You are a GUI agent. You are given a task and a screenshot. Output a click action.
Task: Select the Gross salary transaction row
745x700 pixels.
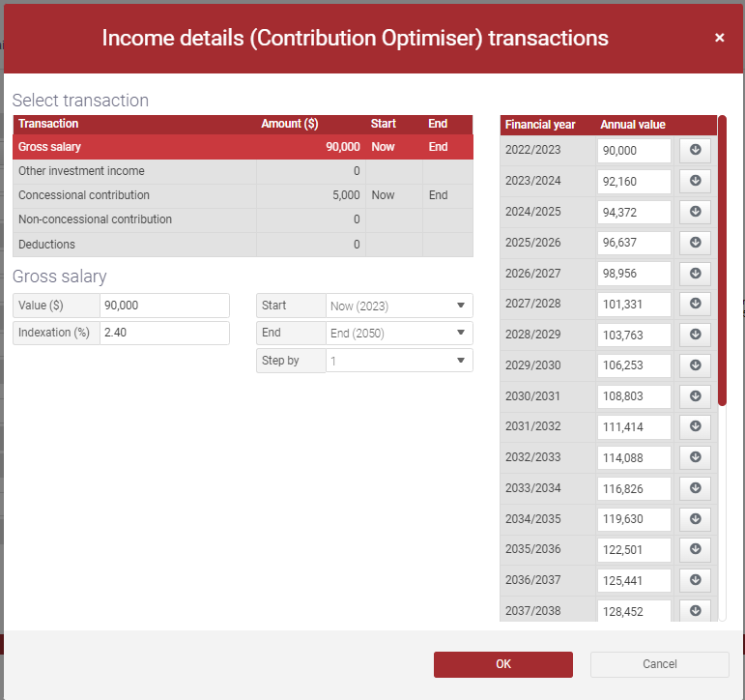pos(243,147)
